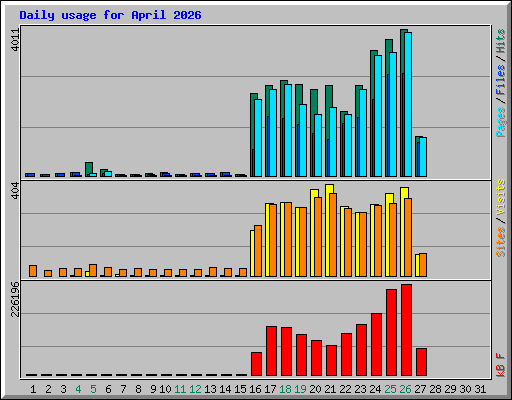Click day 18 on the x-axis
512x400 pixels.
[285, 389]
